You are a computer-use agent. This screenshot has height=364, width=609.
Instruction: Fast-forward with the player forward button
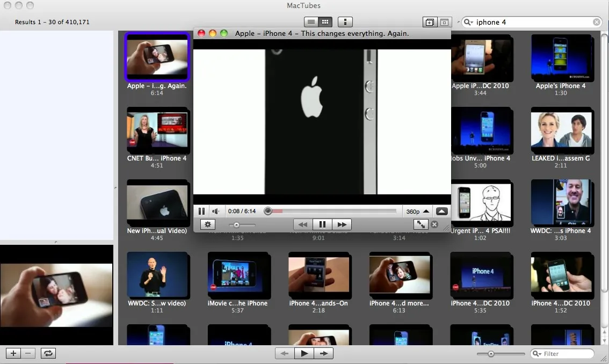342,224
